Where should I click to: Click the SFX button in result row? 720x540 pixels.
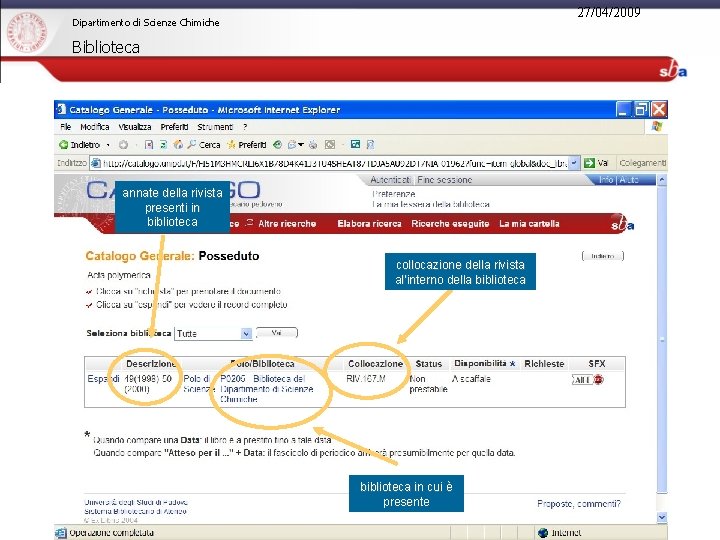point(582,380)
